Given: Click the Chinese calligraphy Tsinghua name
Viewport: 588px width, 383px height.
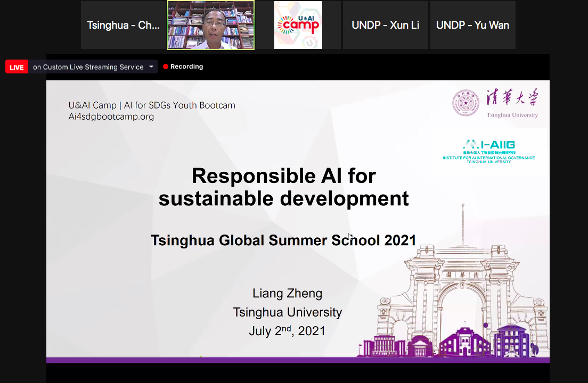Looking at the screenshot, I should point(512,99).
